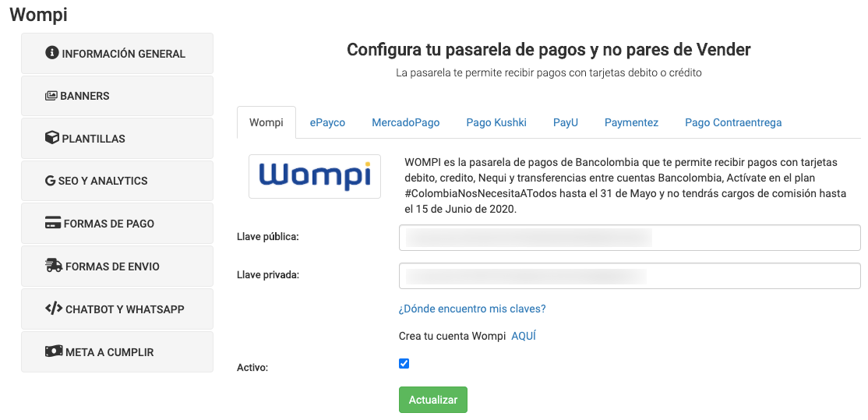This screenshot has height=420, width=868.
Task: Follow the '¿Dónde encuentro mis claves?' link
Action: (472, 309)
